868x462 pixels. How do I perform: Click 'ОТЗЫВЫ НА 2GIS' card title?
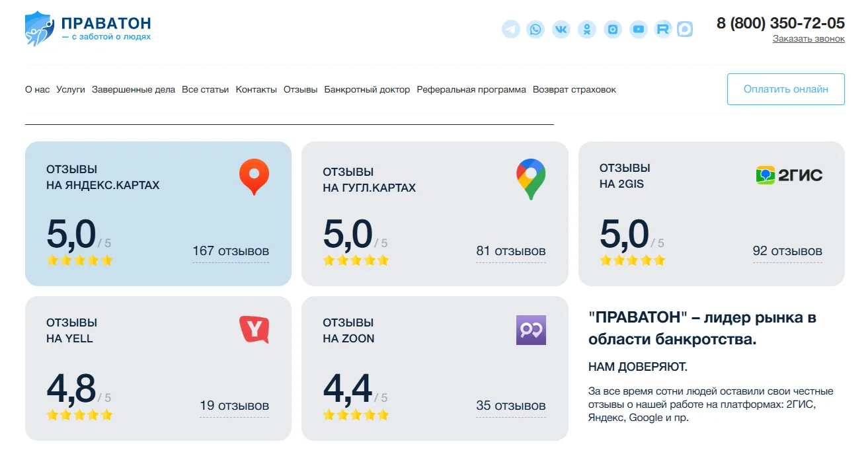(625, 176)
